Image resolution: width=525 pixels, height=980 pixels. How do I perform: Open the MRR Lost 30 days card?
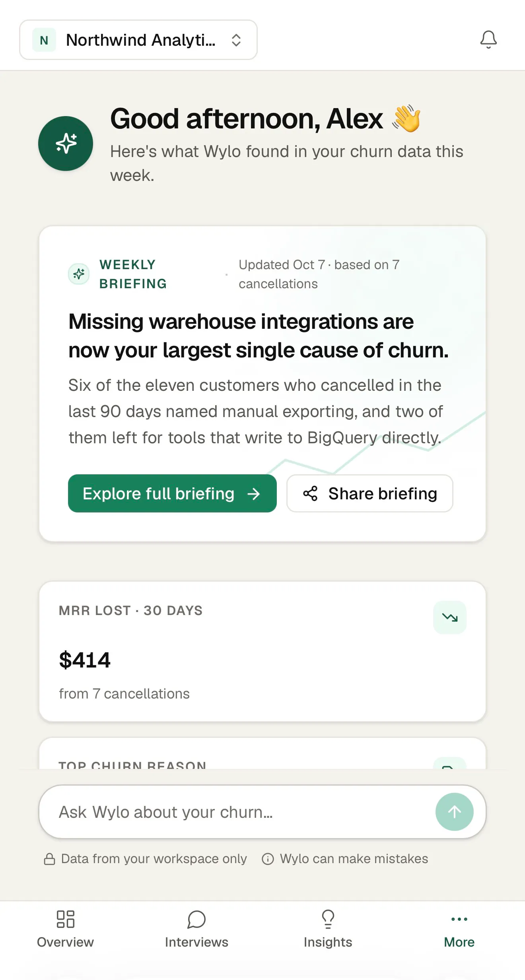[x=262, y=652]
